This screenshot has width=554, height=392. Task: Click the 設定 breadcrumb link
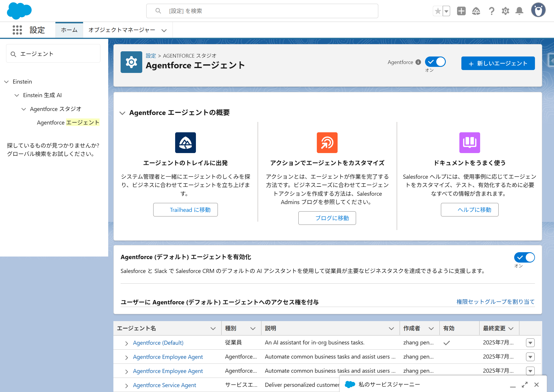click(151, 56)
